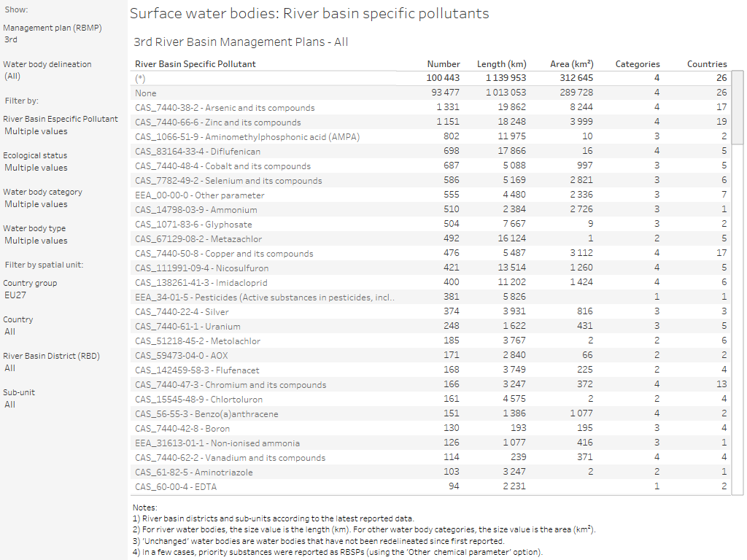
Task: Select the None pollutant row
Action: (x=430, y=93)
